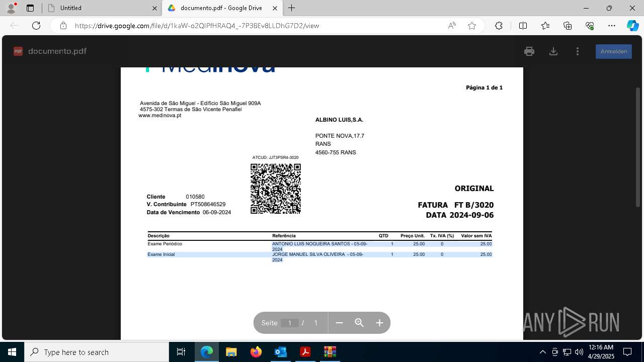Viewport: 644px width, 362px height.
Task: Open the Collections icon
Action: (568, 26)
